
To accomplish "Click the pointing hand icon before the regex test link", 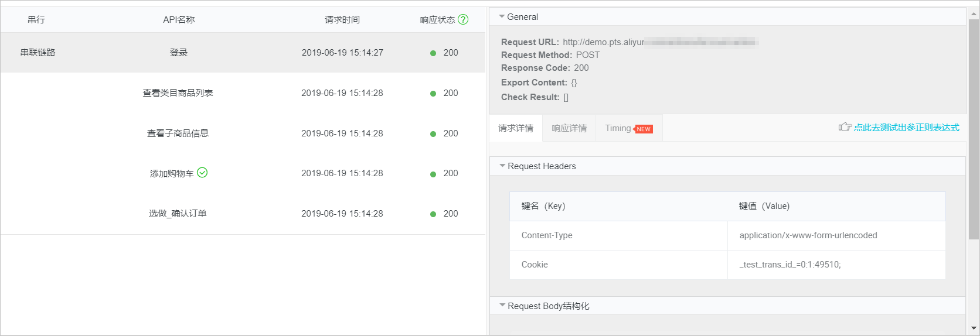I will [845, 127].
